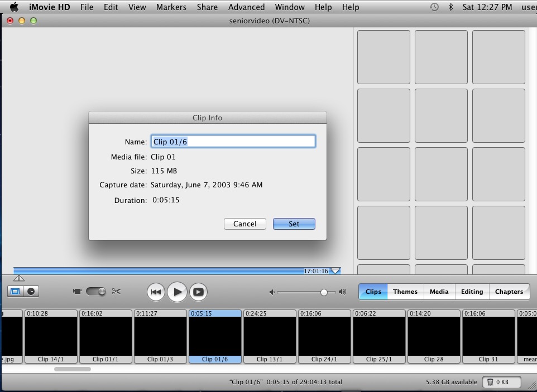Click the Size value 115 MB
537x392 pixels.
click(x=164, y=171)
